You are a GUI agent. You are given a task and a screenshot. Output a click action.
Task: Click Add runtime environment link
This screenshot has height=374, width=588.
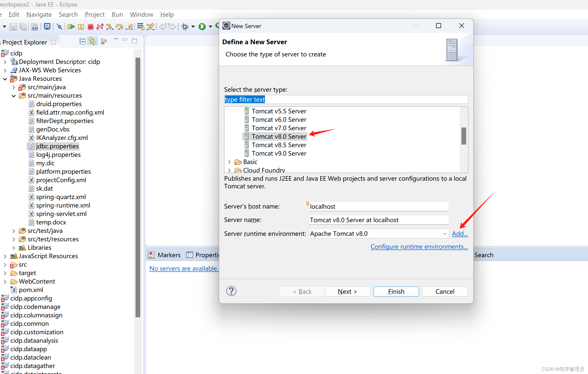tap(459, 233)
